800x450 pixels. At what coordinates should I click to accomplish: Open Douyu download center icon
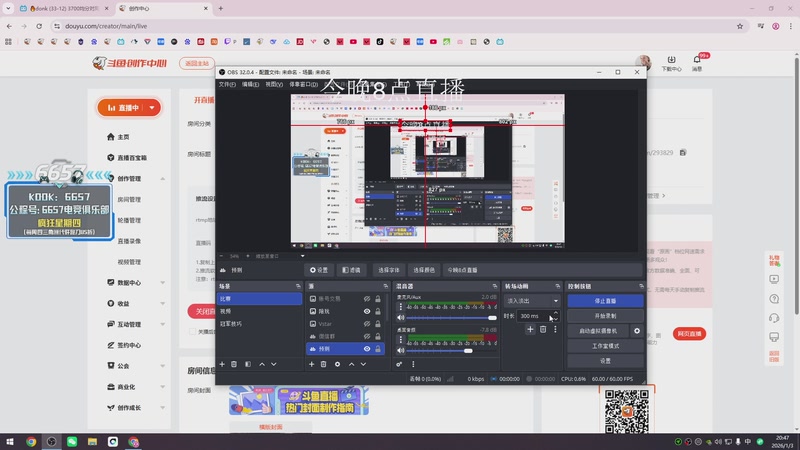671,63
